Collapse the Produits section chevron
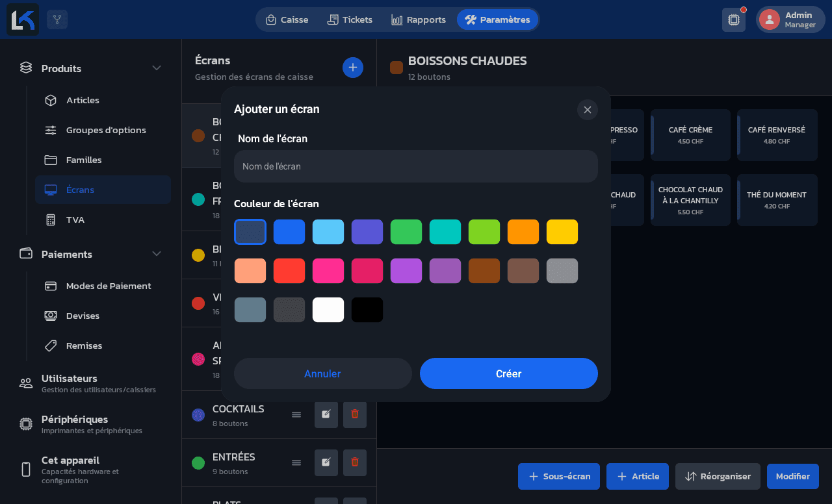The height and width of the screenshot is (504, 832). (157, 68)
